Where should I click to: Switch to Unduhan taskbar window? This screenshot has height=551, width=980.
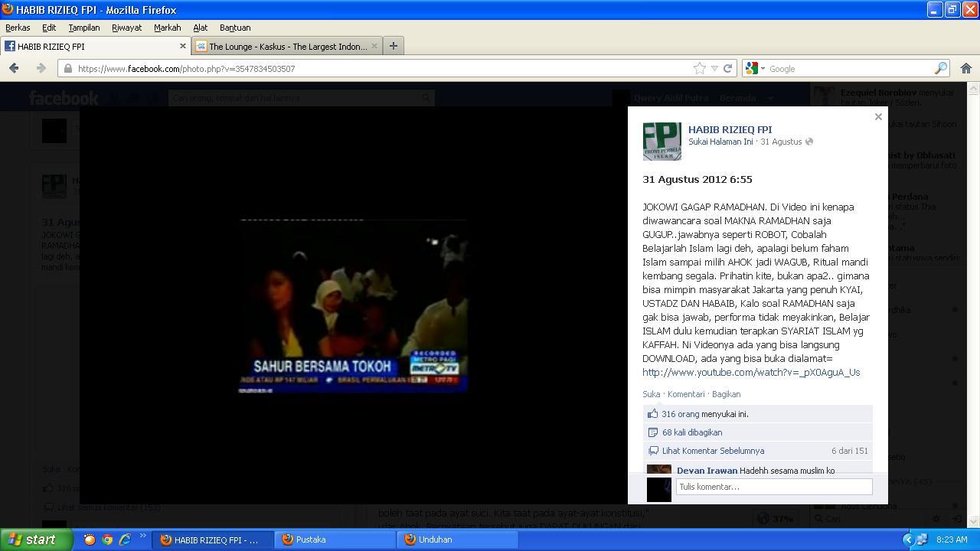click(457, 540)
